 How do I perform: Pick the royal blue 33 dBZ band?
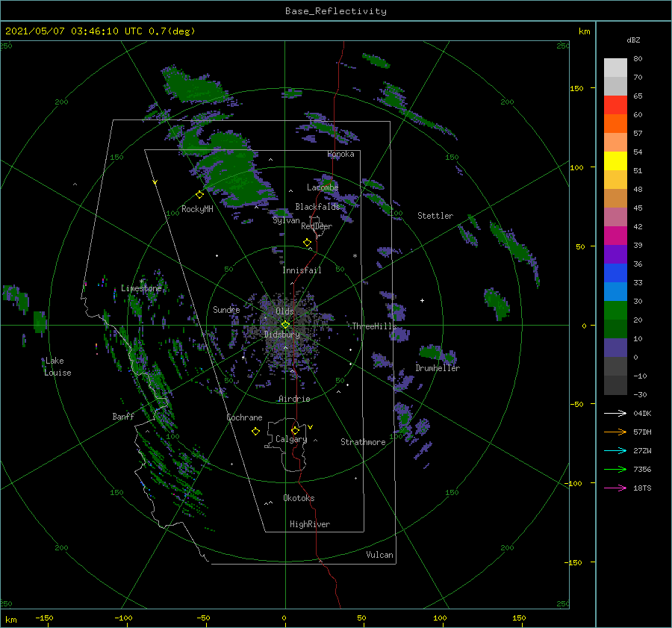[615, 273]
